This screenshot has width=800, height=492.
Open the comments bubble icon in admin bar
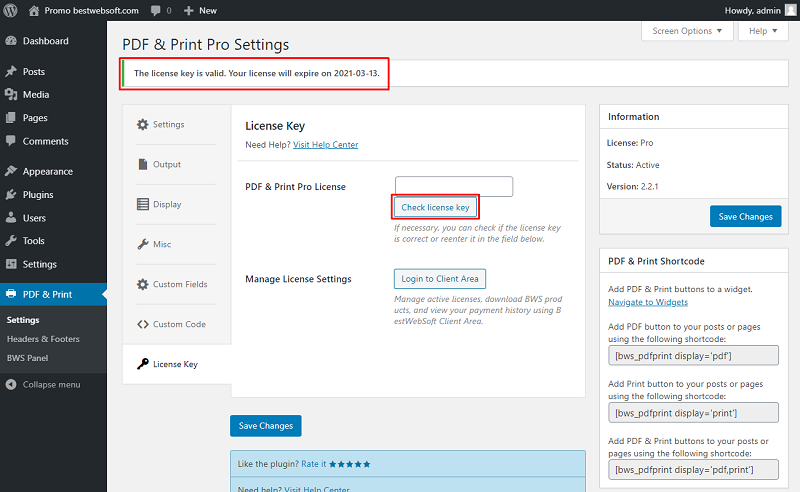pyautogui.click(x=156, y=11)
